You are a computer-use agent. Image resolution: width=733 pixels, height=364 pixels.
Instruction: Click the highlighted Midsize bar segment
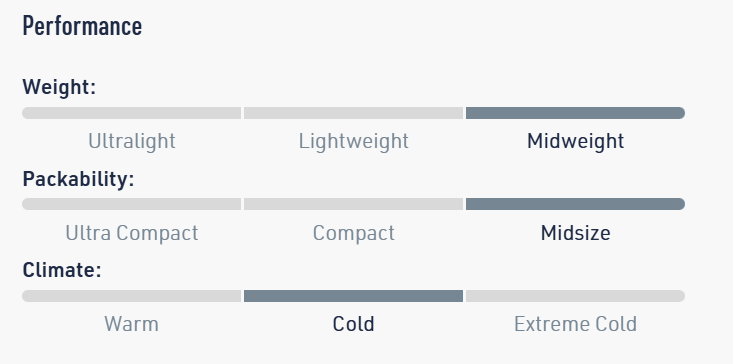pos(575,204)
